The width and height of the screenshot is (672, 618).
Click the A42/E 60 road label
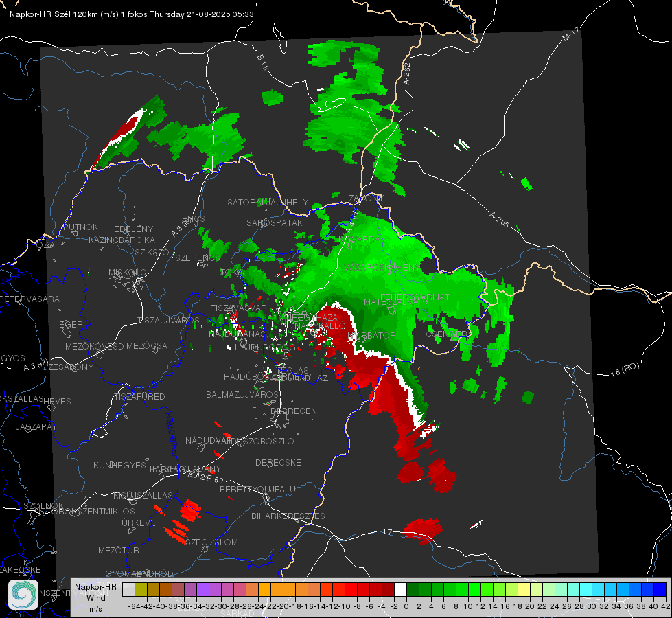[x=206, y=477]
